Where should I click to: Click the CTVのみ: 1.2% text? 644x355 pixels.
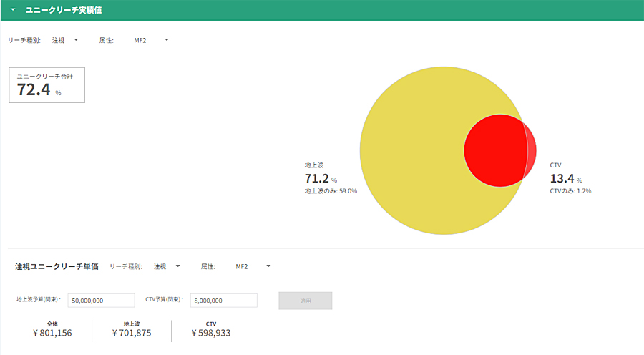(570, 191)
